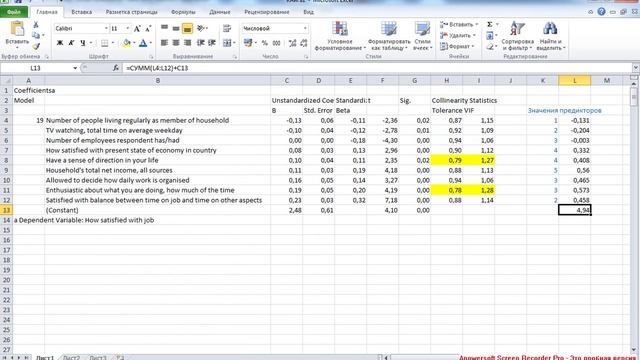
Task: Switch to the Вставка ribbon tab
Action: click(81, 12)
